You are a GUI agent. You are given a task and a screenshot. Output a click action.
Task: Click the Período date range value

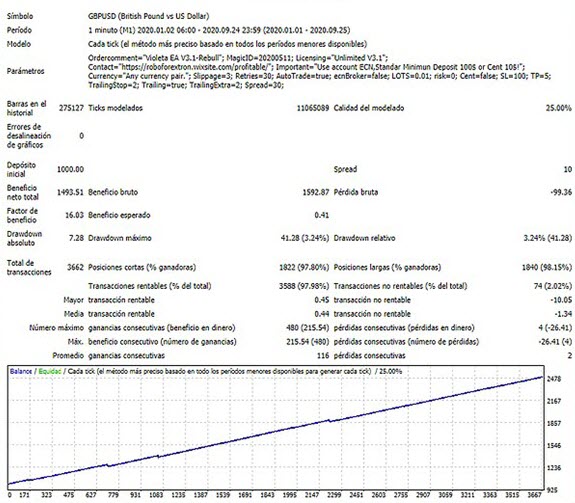pos(219,30)
